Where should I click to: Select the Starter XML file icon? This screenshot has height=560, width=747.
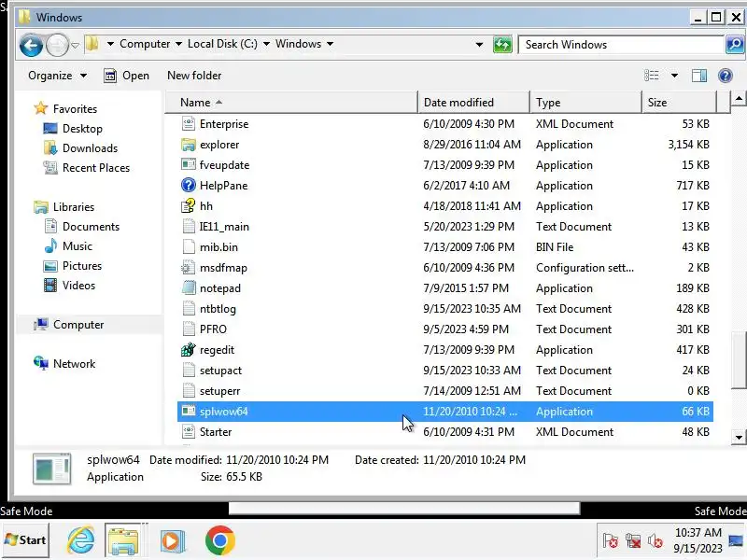tap(189, 431)
